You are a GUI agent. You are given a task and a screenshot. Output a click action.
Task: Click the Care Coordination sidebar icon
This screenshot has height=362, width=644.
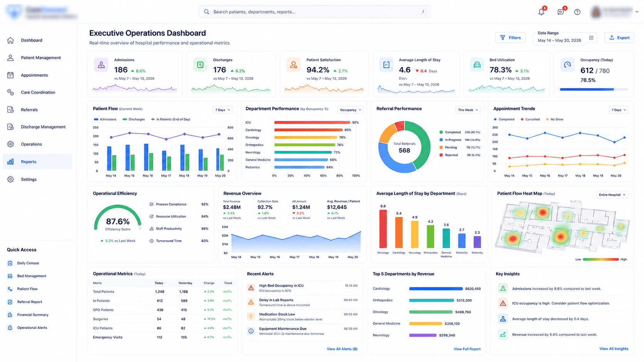[10, 92]
